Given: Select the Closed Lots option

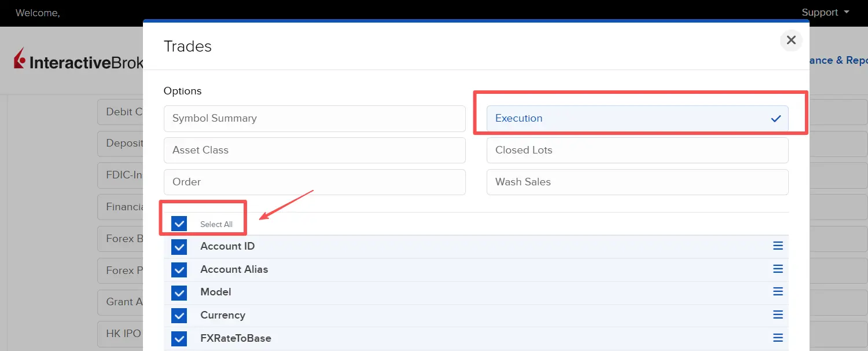Looking at the screenshot, I should click(637, 151).
